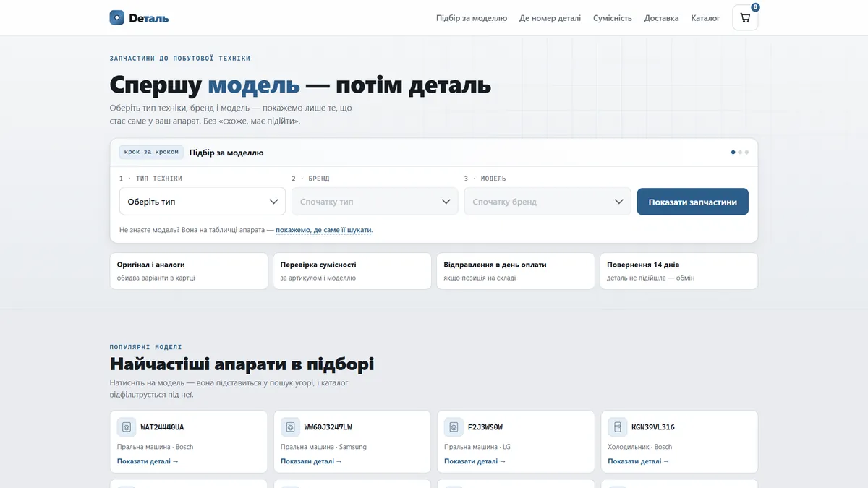Click the WAT24440UA model name
Image resolution: width=868 pixels, height=488 pixels.
coord(162,427)
